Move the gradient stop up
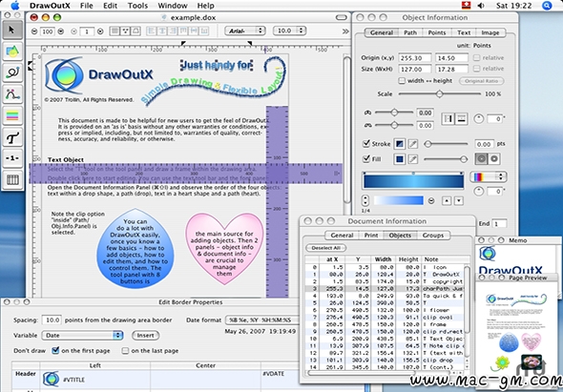Screen dimensions: 563x392 point(447,201)
